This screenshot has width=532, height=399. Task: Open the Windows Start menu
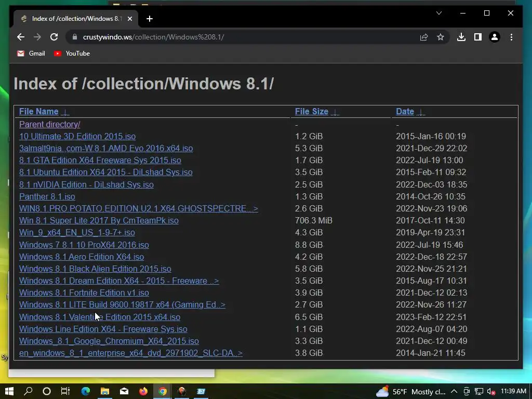pyautogui.click(x=9, y=391)
